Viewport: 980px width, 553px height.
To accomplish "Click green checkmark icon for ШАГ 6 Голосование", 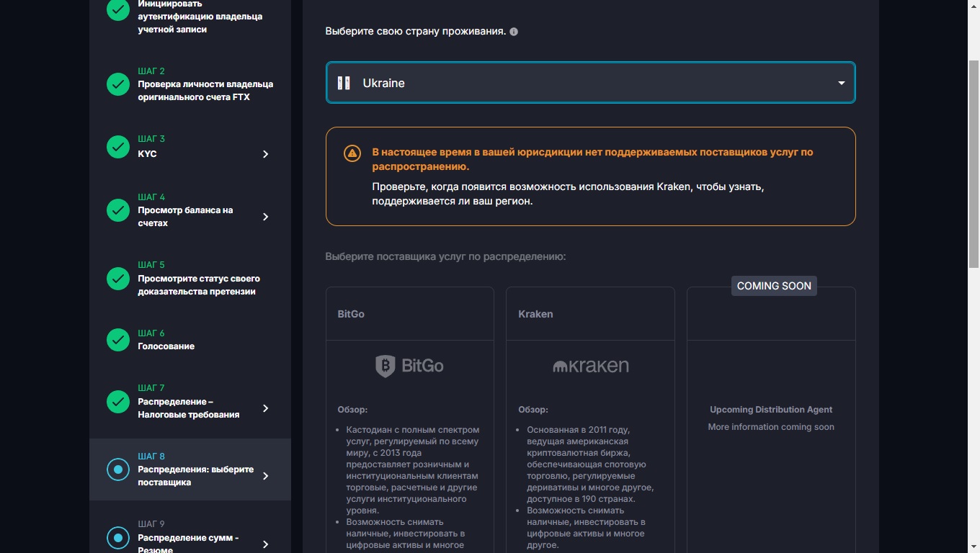I will pos(118,340).
